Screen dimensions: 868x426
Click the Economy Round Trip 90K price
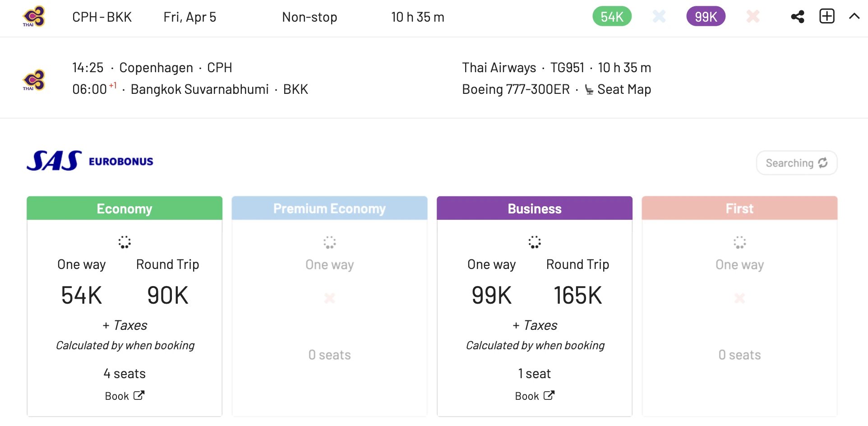167,296
